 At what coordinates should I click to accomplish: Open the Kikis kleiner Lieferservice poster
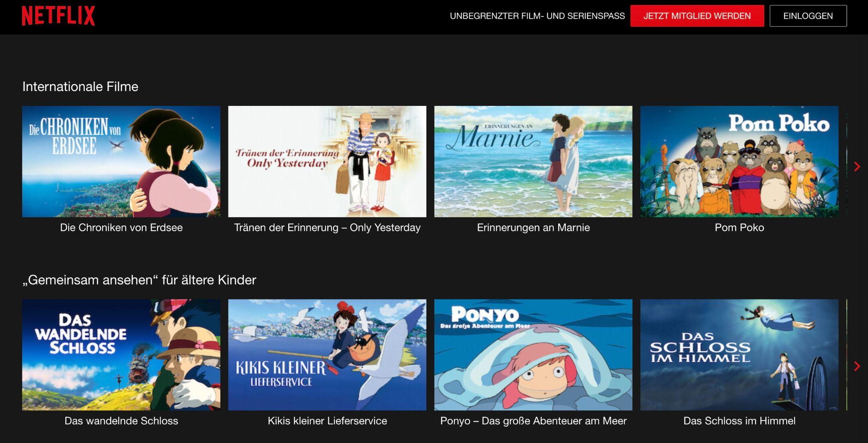327,355
